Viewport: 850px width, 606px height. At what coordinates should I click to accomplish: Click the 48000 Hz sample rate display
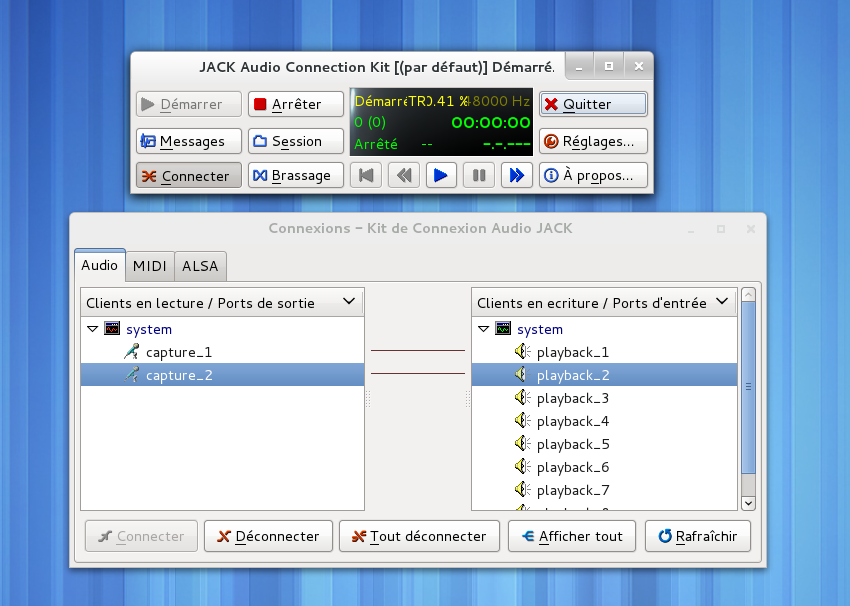coord(500,101)
